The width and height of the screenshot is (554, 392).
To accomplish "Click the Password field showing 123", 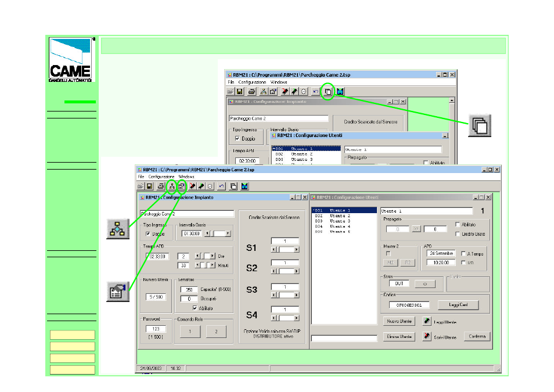I will click(156, 329).
